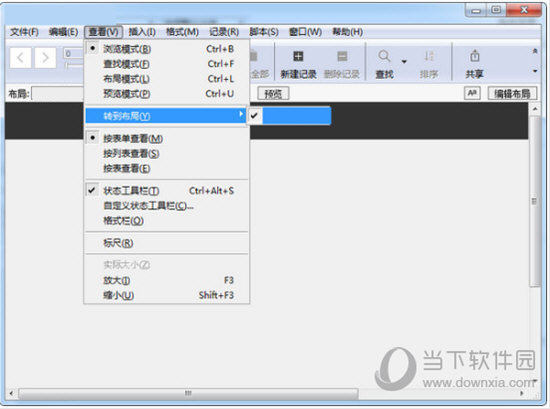Screen dimensions: 550x409
Task: Click the horizontal scrollbar thumb
Action: click(188, 393)
